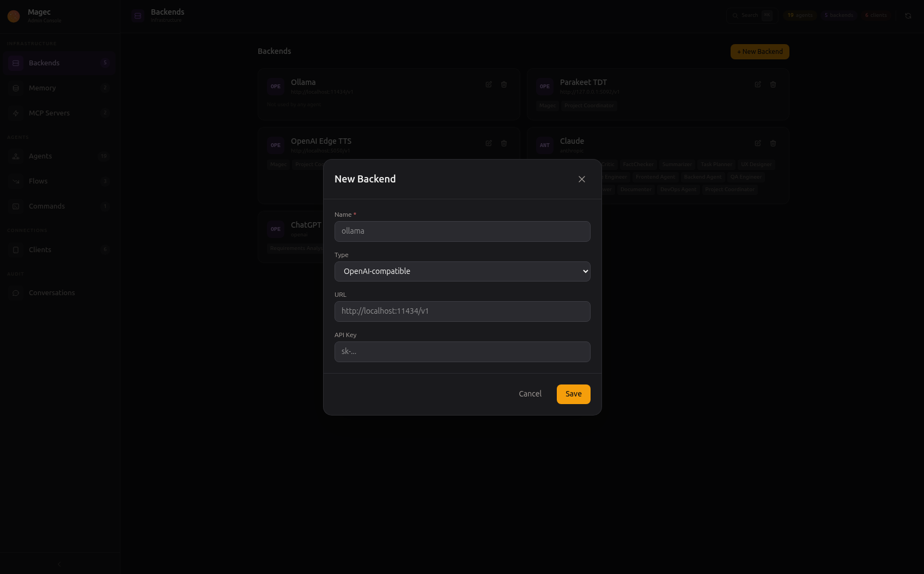Collapse the sidebar with the chevron at bottom
This screenshot has width=924, height=574.
click(59, 564)
